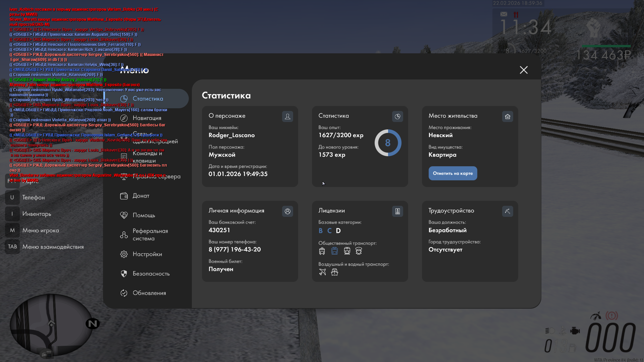Click the Помощь menu item
Viewport: 644px width, 362px height.
point(144,215)
